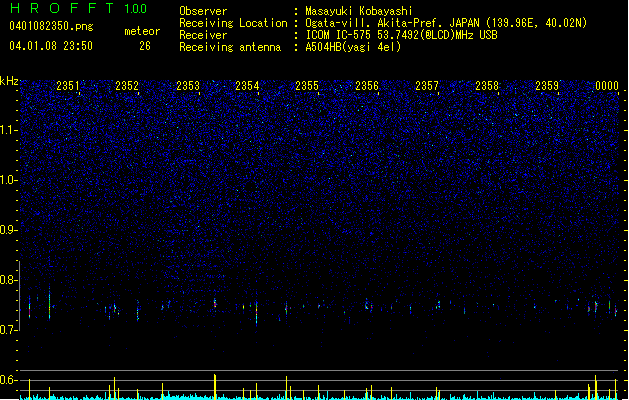The image size is (629, 400).
Task: Click antenna value A504HB(yagi 4el)
Action: coord(353,47)
